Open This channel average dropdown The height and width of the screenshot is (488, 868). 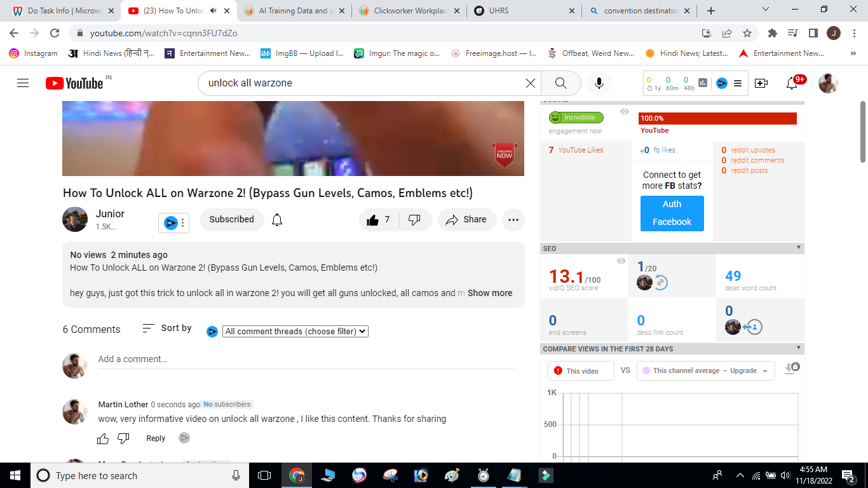click(705, 370)
